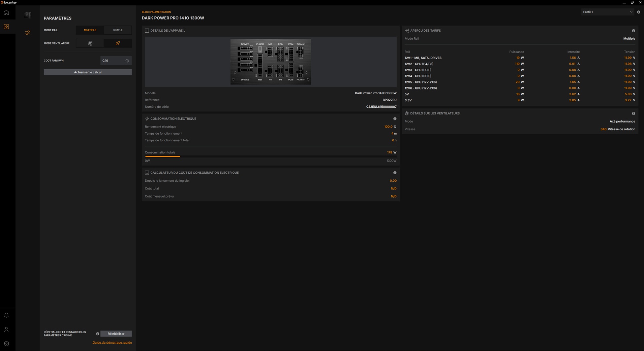
Task: Click the 340 rotation speed value
Action: [x=603, y=129]
